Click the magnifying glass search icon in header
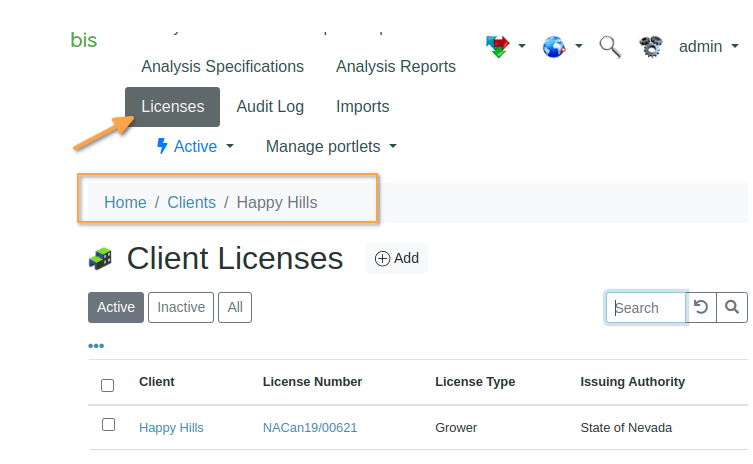 610,46
